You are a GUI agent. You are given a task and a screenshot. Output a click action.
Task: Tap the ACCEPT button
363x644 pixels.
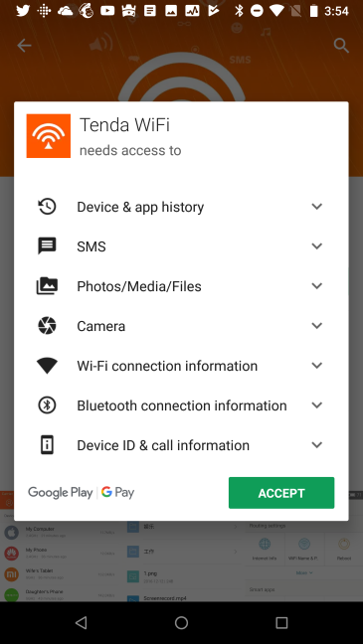coord(281,493)
